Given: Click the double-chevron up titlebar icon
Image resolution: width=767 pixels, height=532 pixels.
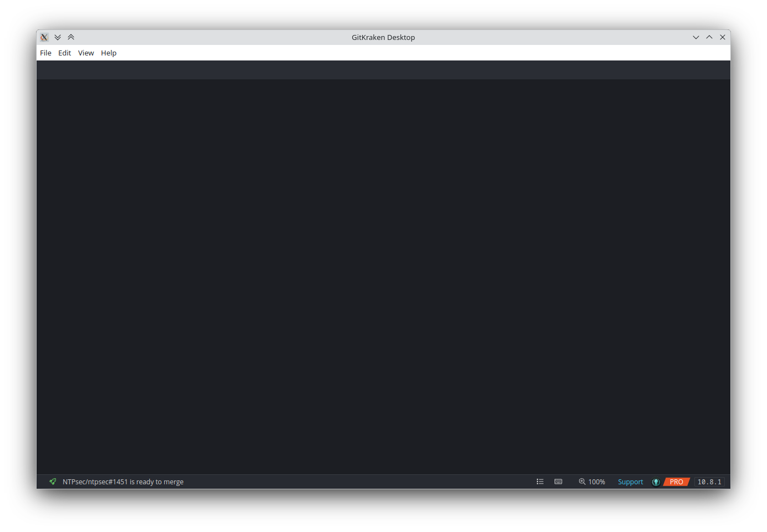Looking at the screenshot, I should [71, 37].
